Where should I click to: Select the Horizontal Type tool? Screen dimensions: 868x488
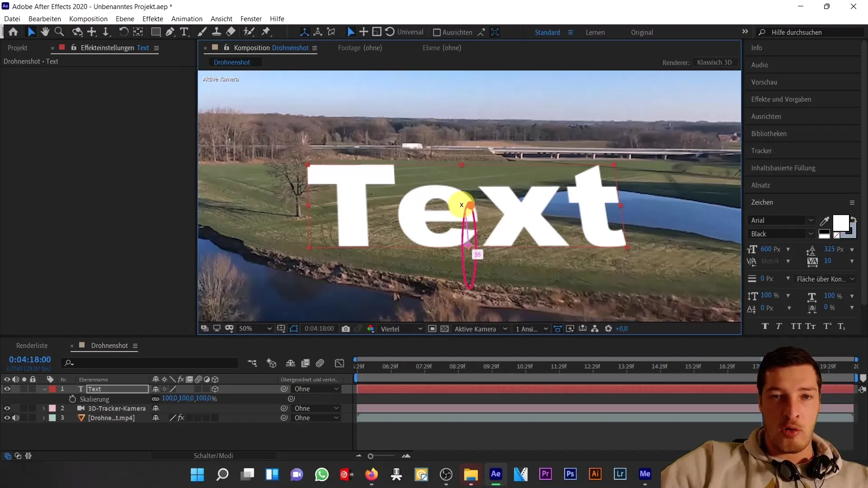click(184, 32)
